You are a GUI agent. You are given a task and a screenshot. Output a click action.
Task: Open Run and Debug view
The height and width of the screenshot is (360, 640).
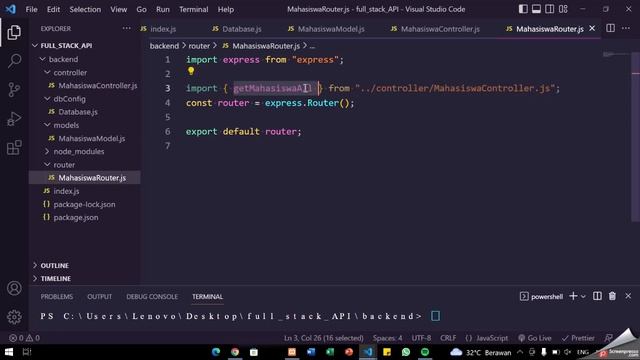coord(14,118)
